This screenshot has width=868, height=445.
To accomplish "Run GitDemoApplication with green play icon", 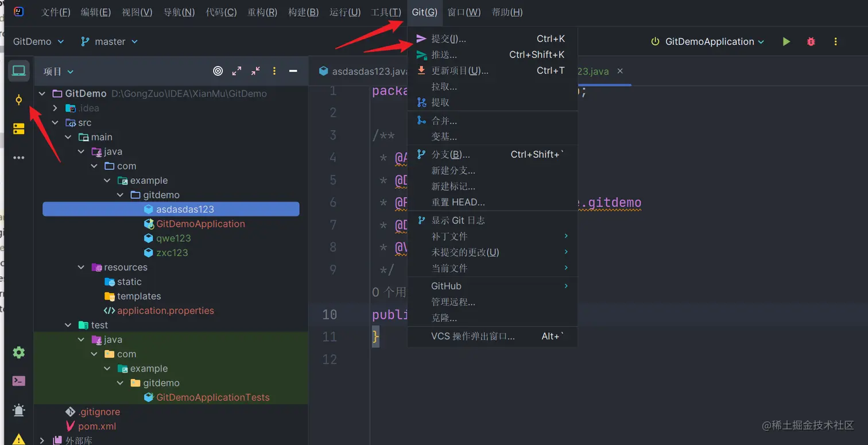I will (786, 41).
